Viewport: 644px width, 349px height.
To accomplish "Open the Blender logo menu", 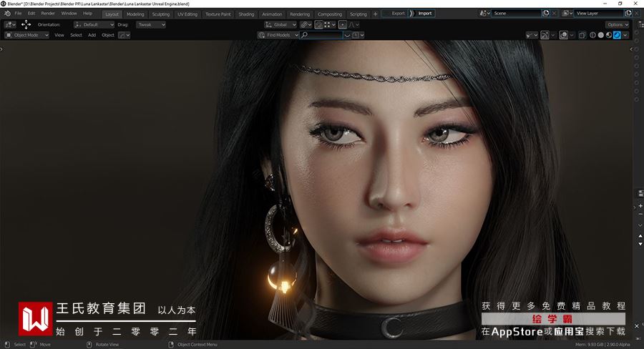I will tap(7, 14).
